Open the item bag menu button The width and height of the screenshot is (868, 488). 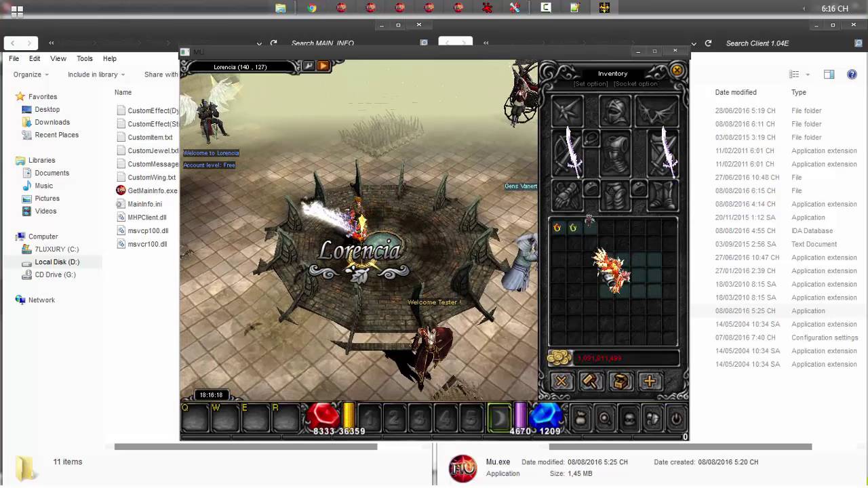tap(580, 419)
